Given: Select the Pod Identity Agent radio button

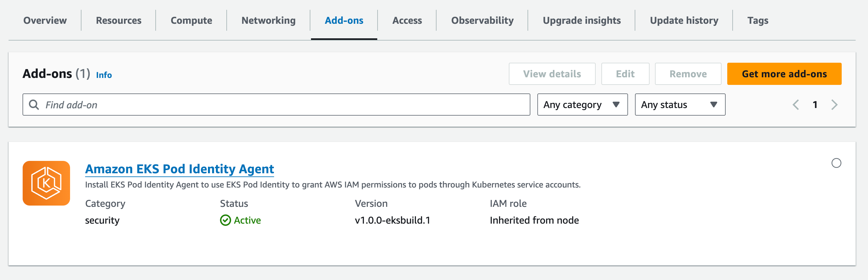Looking at the screenshot, I should [x=836, y=163].
